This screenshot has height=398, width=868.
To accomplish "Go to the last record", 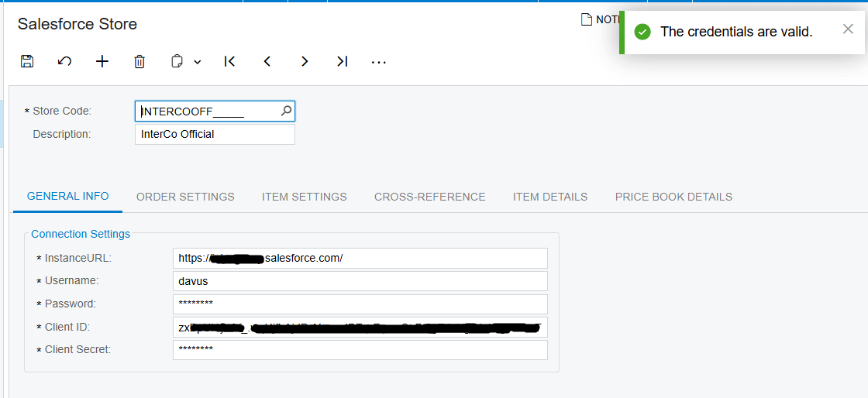I will point(342,61).
